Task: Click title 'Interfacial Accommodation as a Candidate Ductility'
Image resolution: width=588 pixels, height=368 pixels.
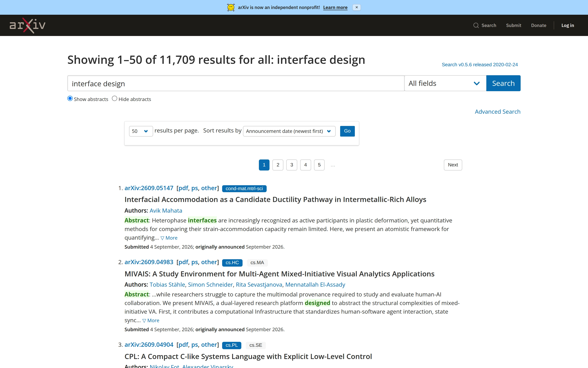Action: click(x=275, y=200)
